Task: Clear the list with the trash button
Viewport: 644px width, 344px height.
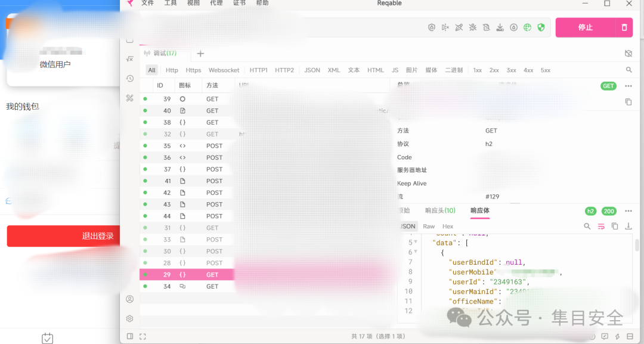Action: click(x=624, y=27)
